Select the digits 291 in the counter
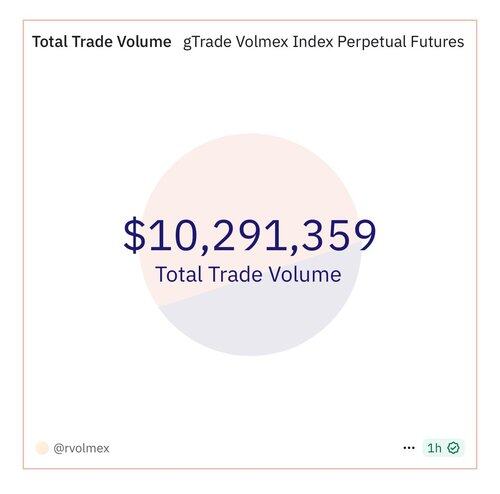Viewport: 500px width, 494px height. coord(249,235)
